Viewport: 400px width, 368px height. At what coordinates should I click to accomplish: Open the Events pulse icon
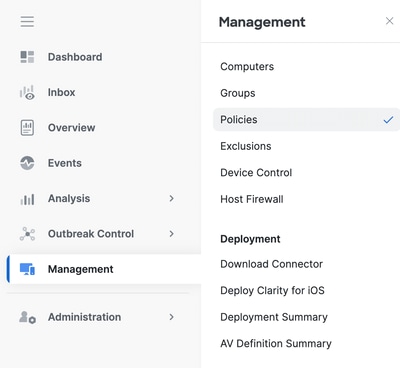[27, 163]
